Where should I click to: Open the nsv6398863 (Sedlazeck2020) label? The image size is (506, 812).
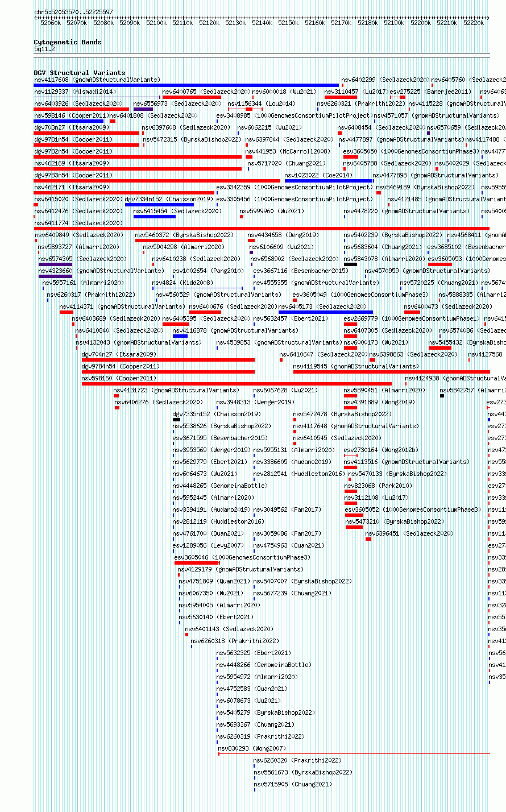coord(413,354)
